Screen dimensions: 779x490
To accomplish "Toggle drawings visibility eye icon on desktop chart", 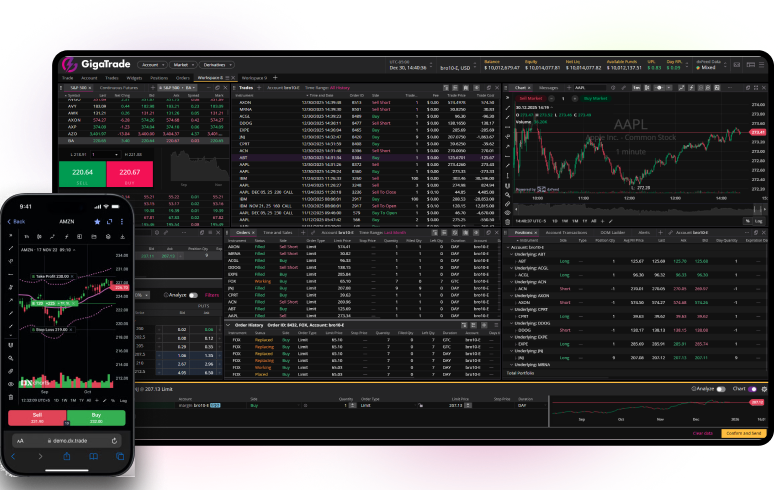I will point(507,213).
